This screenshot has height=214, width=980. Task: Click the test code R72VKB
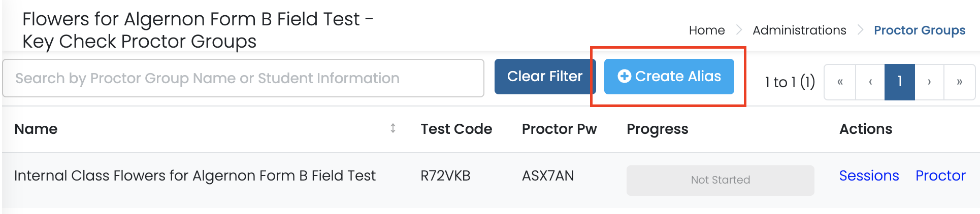pos(445,175)
